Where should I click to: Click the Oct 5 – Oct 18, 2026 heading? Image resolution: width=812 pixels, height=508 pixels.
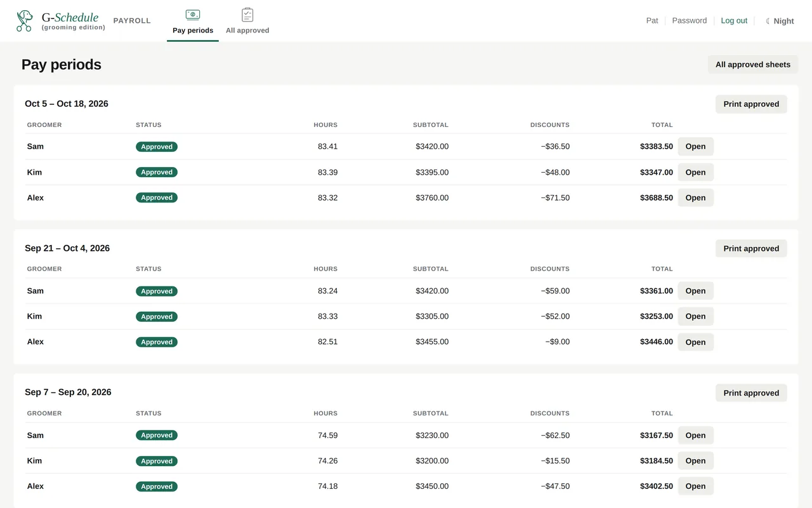67,104
